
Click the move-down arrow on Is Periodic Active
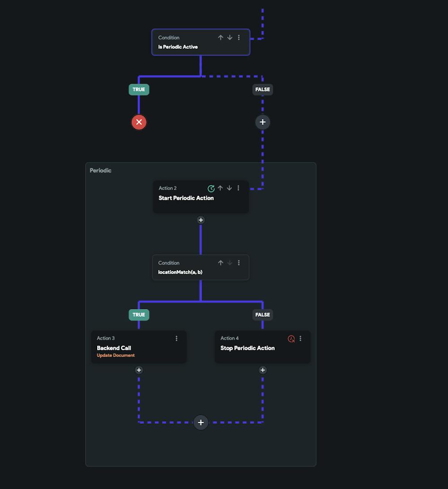coord(229,38)
